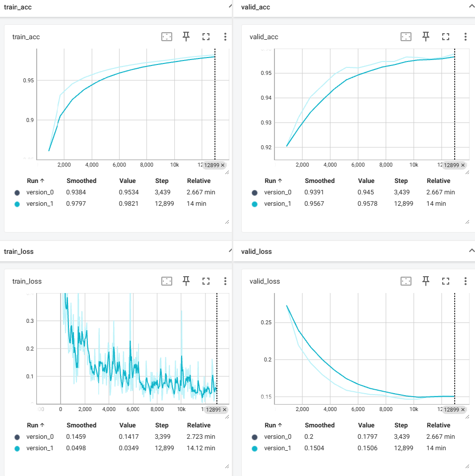Collapse the train_loss section header
Screen dimensions: 475x476
230,250
